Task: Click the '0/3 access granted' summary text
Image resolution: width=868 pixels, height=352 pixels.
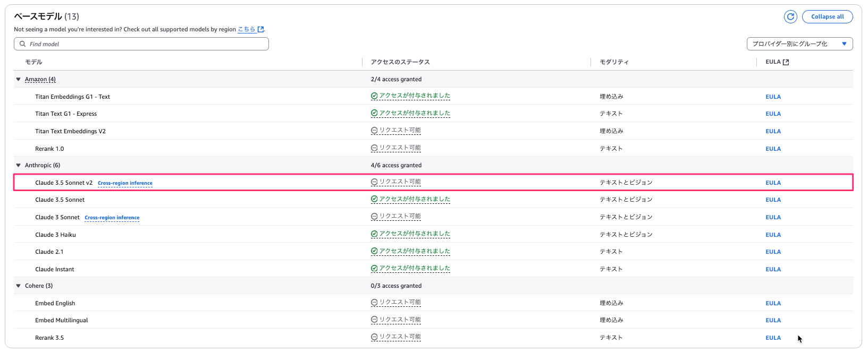Action: tap(396, 286)
